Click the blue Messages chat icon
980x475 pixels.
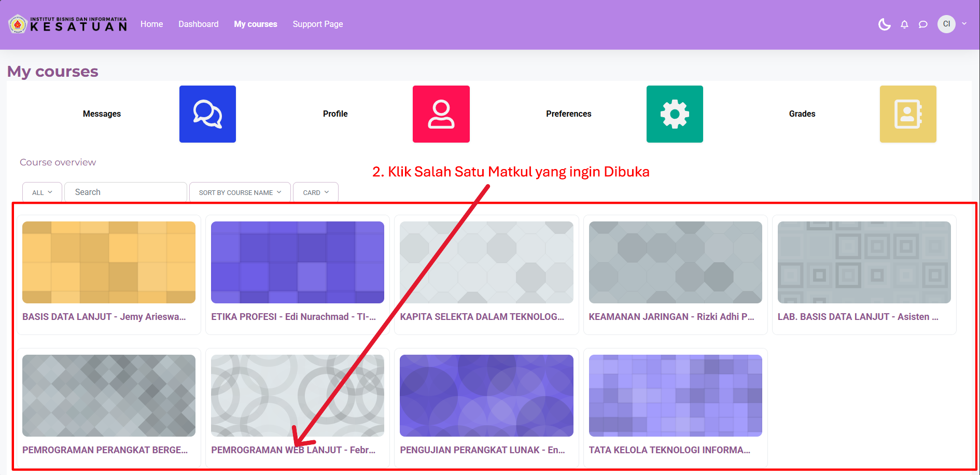[x=207, y=114]
